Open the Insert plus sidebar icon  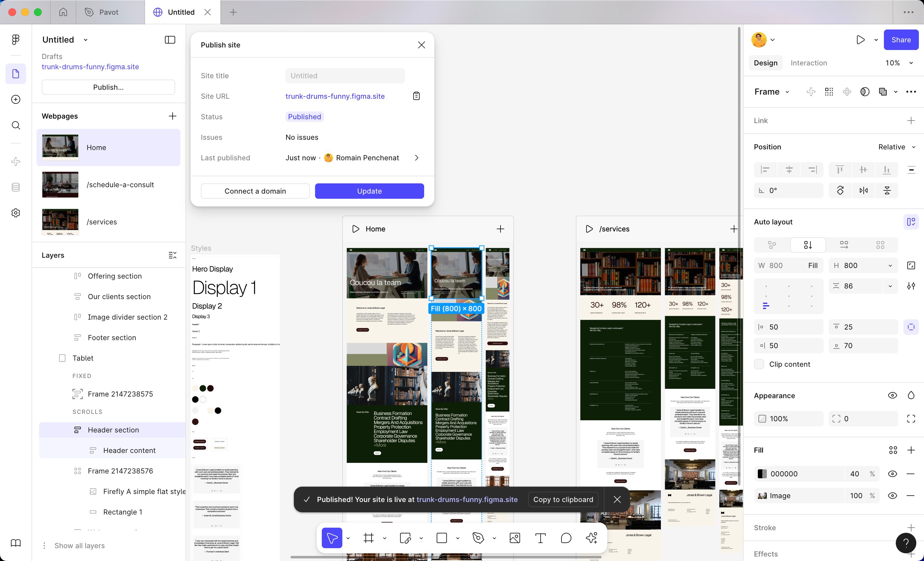coord(16,99)
